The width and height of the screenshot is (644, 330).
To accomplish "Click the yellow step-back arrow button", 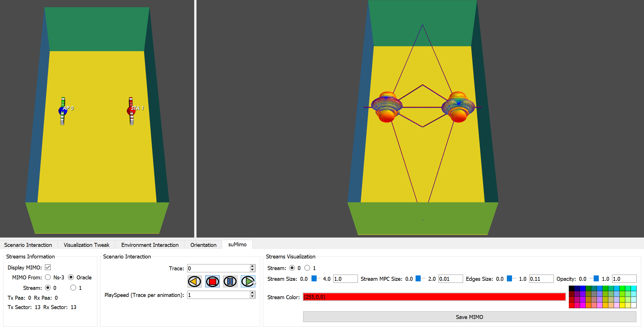I will 195,281.
